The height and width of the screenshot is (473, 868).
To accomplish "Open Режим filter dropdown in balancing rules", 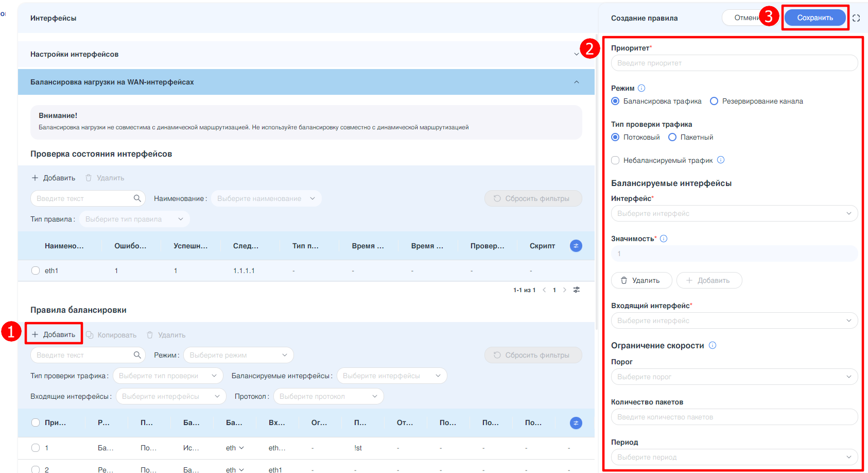I will click(238, 355).
